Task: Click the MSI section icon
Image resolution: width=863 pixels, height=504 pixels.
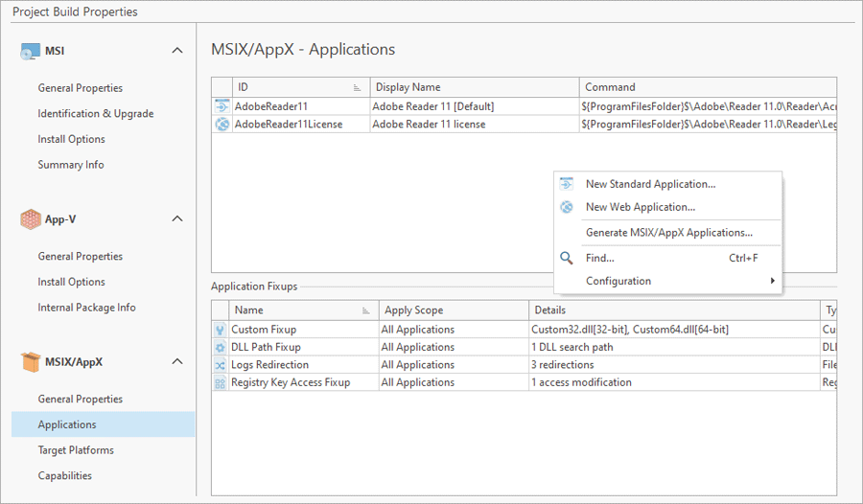Action: 30,51
